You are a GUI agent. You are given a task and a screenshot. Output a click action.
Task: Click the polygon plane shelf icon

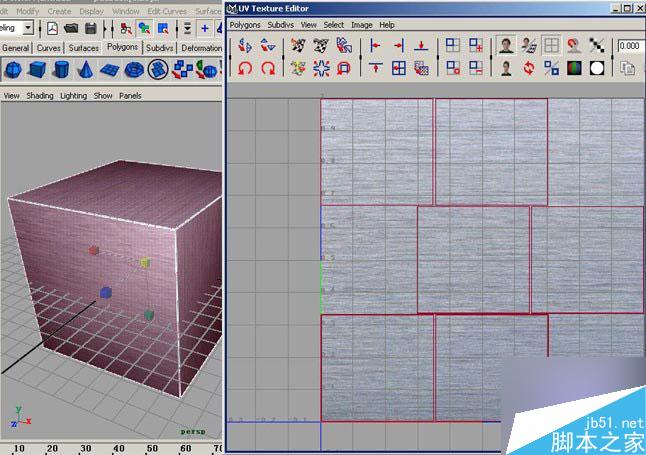pos(110,70)
